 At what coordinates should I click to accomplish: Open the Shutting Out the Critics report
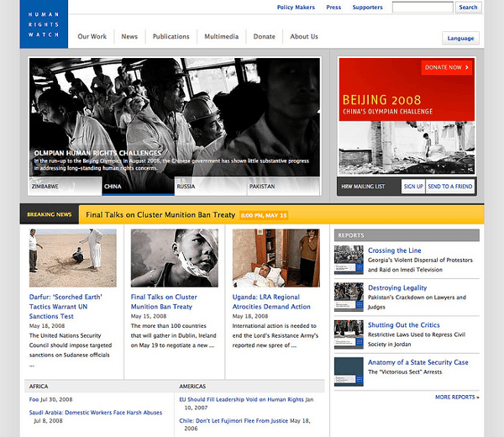[404, 324]
